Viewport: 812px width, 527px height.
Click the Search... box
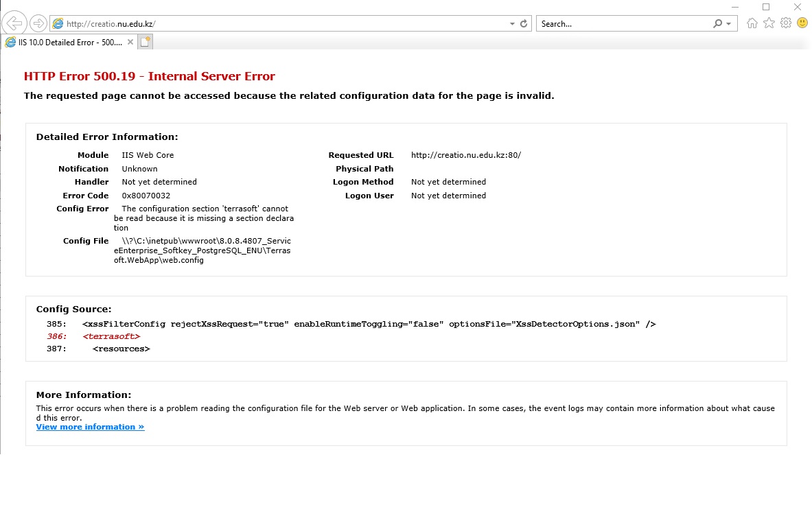(x=624, y=24)
